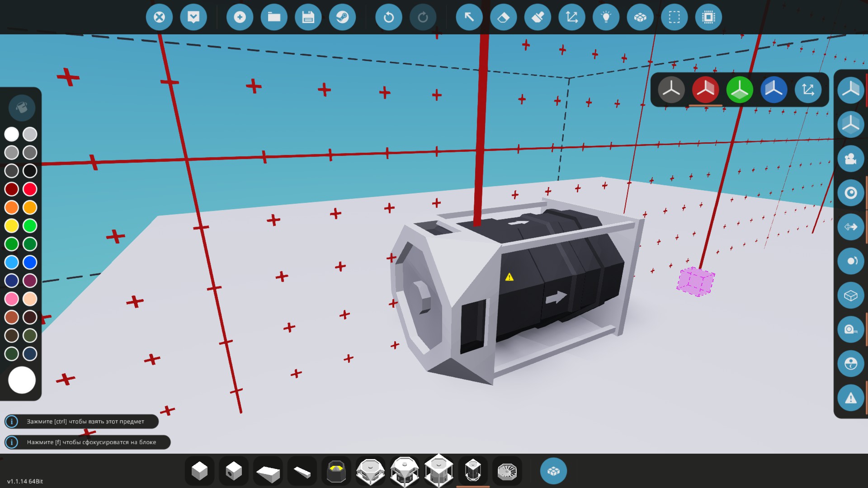Click the wireframe box sidebar icon
868x488 pixels.
tap(851, 296)
